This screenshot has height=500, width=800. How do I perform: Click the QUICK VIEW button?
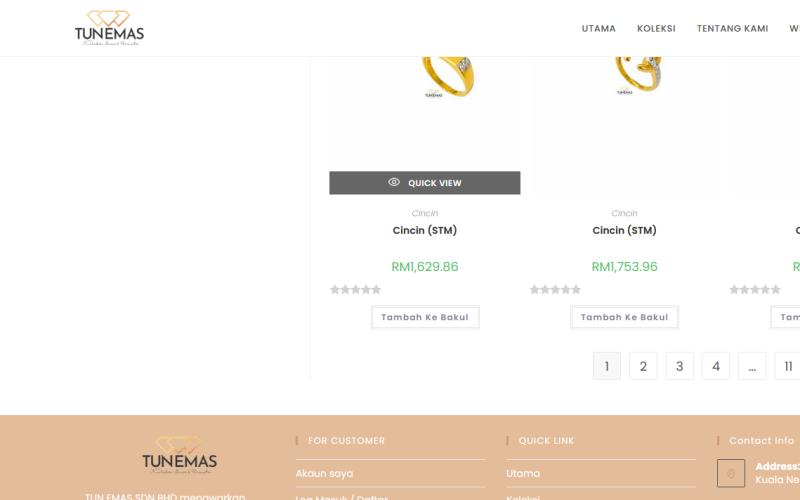tap(424, 183)
